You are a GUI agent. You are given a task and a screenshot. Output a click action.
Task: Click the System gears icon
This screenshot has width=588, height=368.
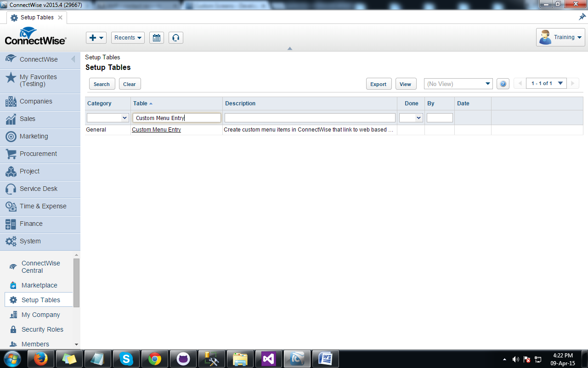point(11,241)
